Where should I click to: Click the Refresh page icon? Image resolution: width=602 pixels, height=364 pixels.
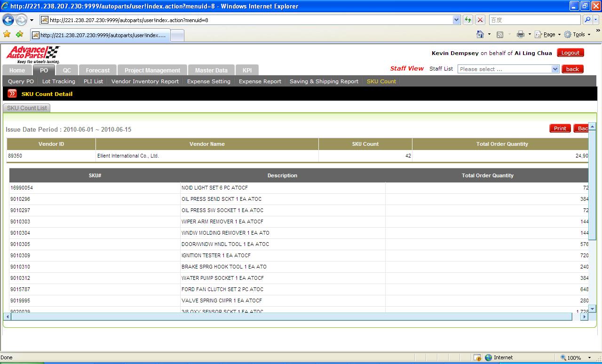(x=468, y=20)
